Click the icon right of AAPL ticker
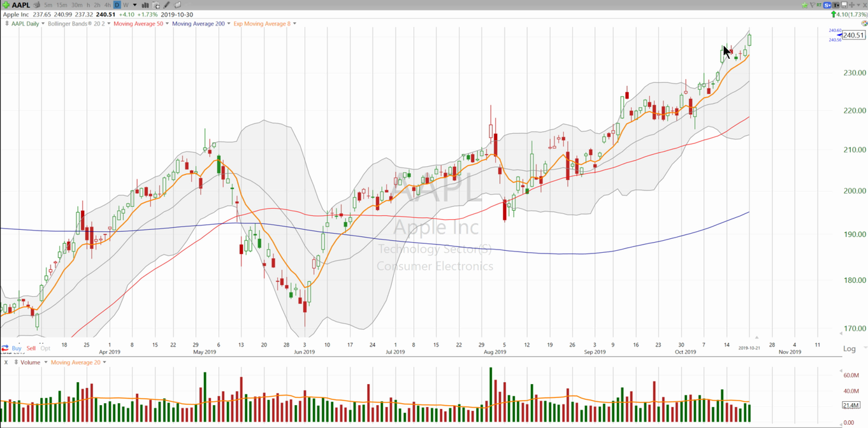The width and height of the screenshot is (868, 428). (37, 5)
